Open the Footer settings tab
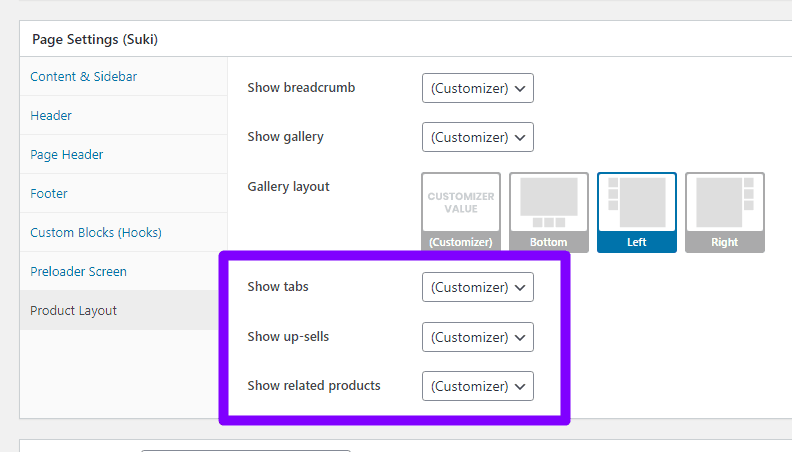The width and height of the screenshot is (792, 452). pyautogui.click(x=49, y=193)
